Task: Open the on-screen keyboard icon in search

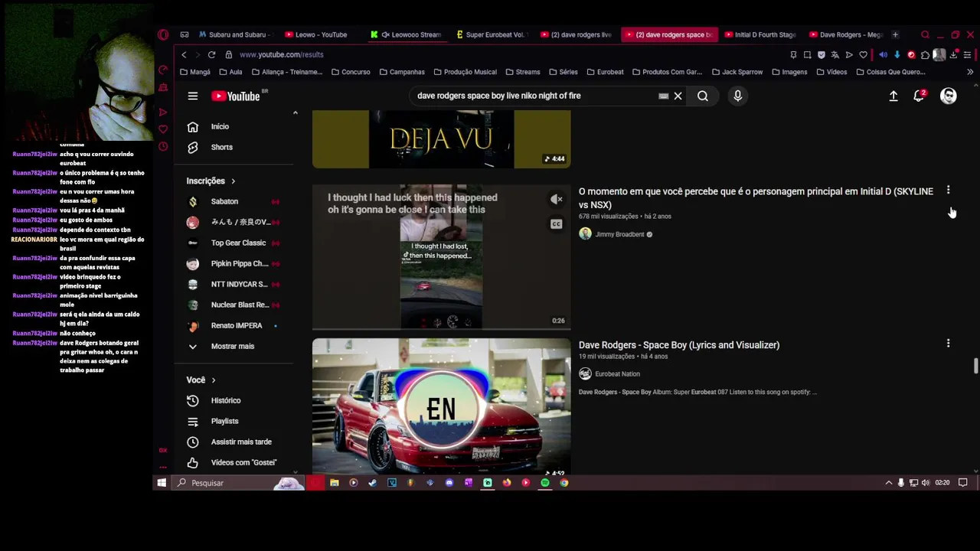Action: pos(664,96)
